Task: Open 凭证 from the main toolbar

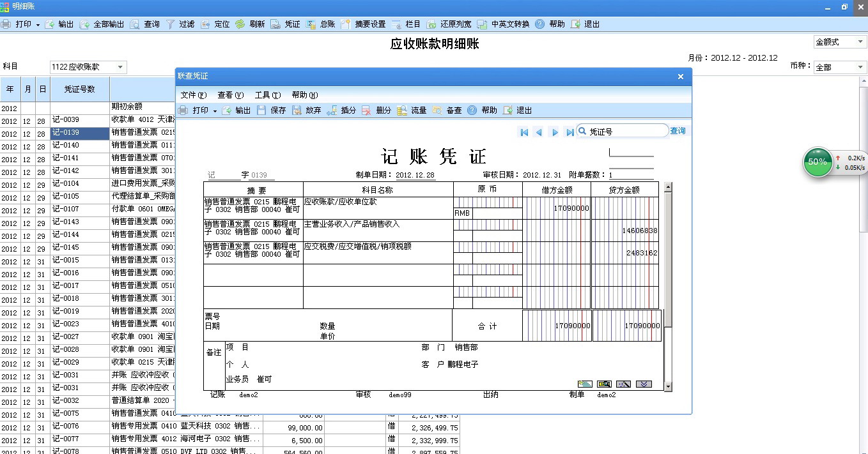Action: coord(286,24)
